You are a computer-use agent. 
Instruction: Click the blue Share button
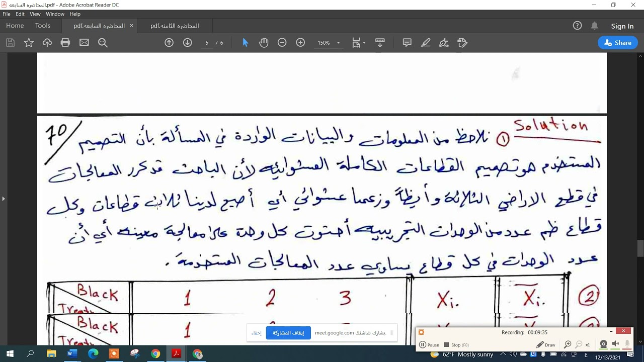click(x=618, y=43)
